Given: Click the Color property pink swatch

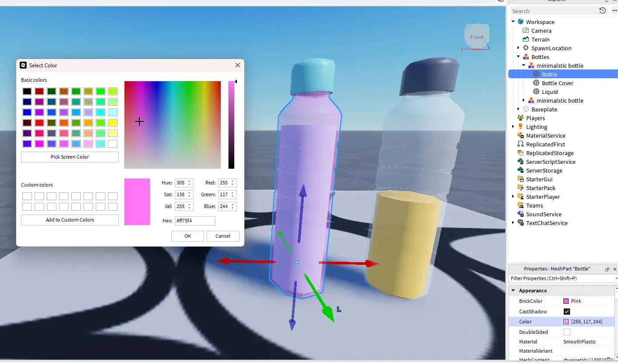Looking at the screenshot, I should pos(566,322).
